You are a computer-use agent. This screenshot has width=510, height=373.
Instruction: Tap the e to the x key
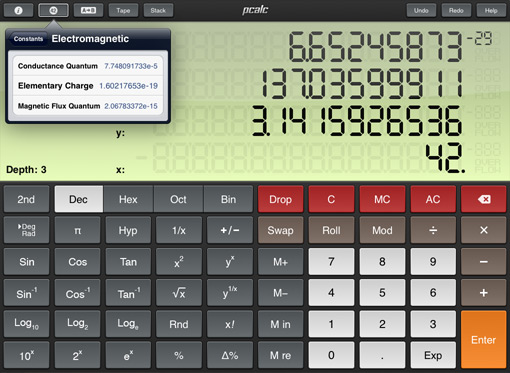click(x=128, y=355)
